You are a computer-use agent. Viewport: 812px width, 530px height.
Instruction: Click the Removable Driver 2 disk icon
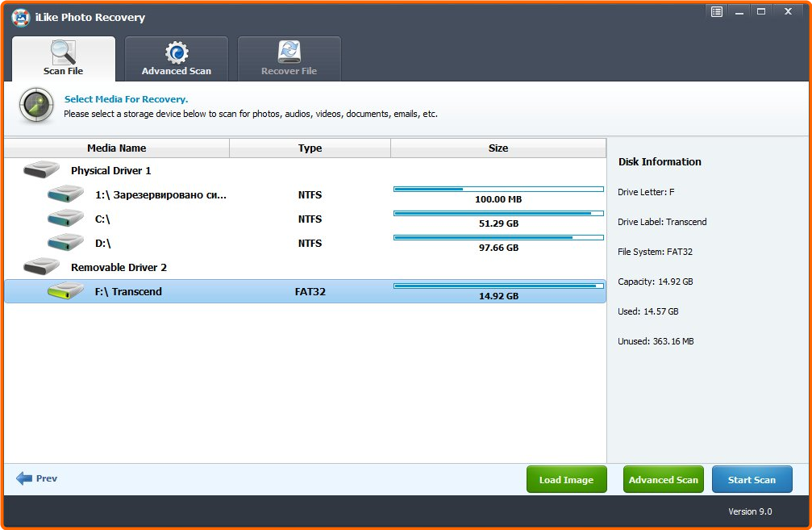coord(42,267)
